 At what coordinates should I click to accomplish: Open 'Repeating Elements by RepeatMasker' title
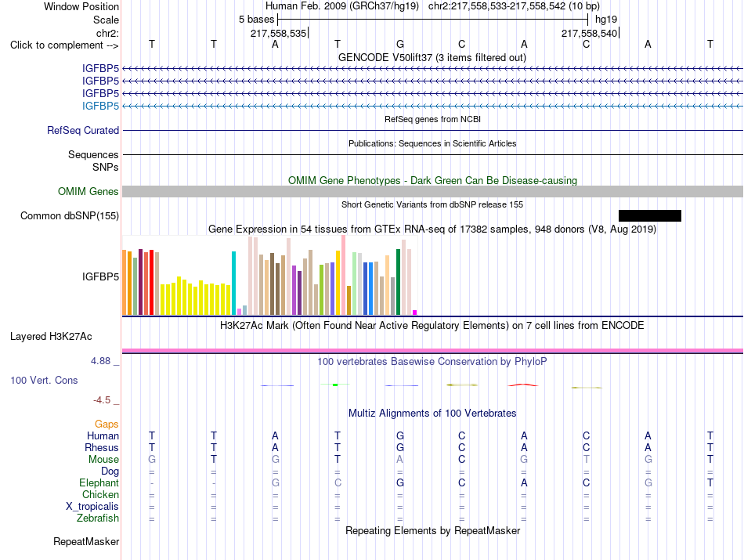(432, 530)
